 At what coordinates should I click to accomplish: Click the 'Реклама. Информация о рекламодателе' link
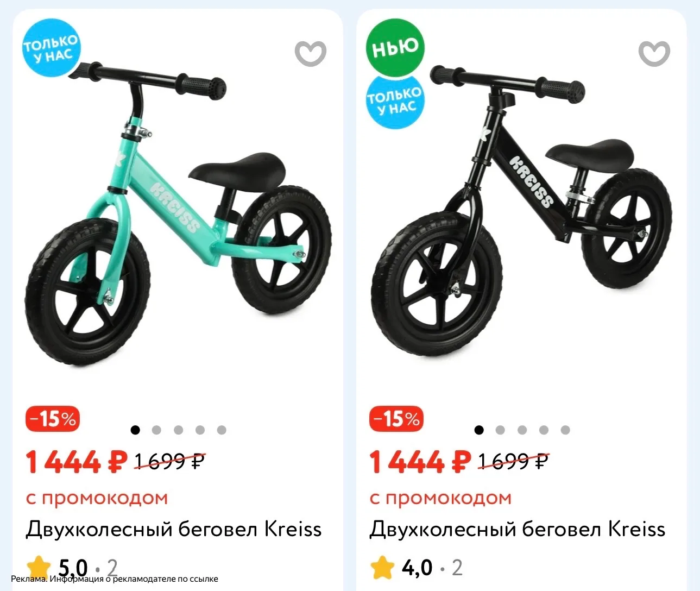pos(115,579)
